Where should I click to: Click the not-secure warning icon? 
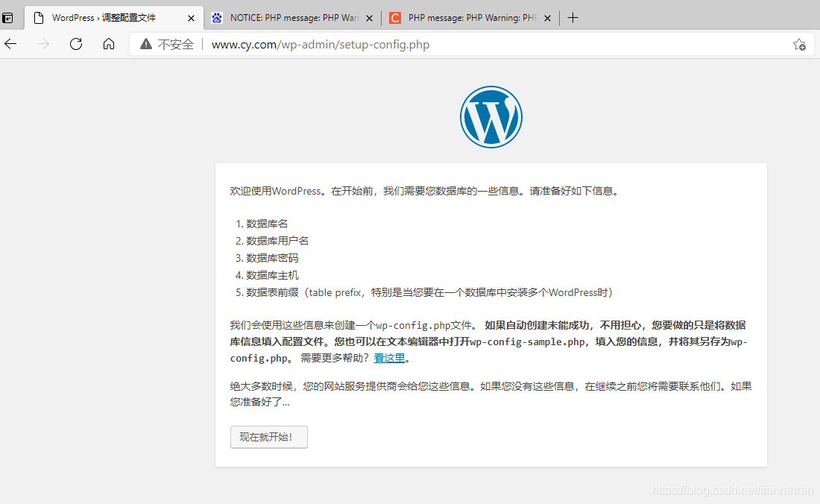(146, 44)
